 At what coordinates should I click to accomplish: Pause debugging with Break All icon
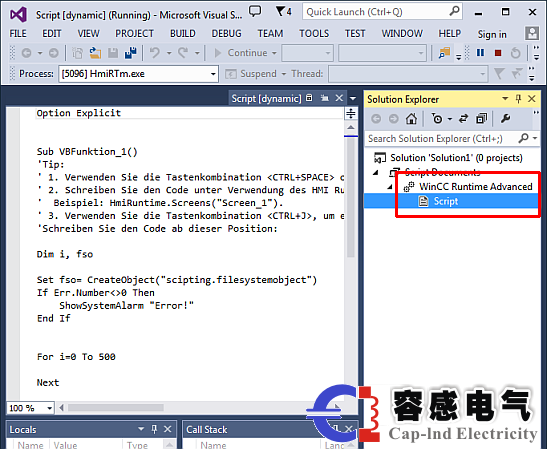click(x=480, y=53)
